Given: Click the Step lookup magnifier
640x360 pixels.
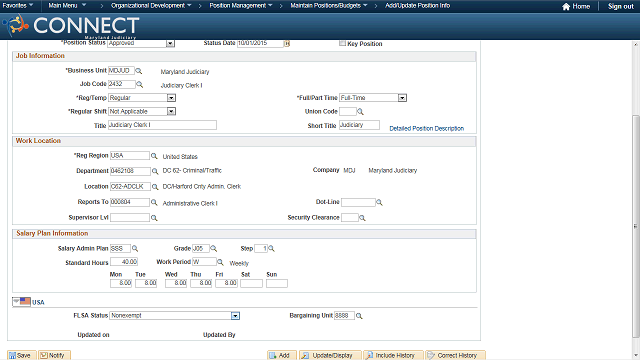Looking at the screenshot, I should click(x=271, y=249).
